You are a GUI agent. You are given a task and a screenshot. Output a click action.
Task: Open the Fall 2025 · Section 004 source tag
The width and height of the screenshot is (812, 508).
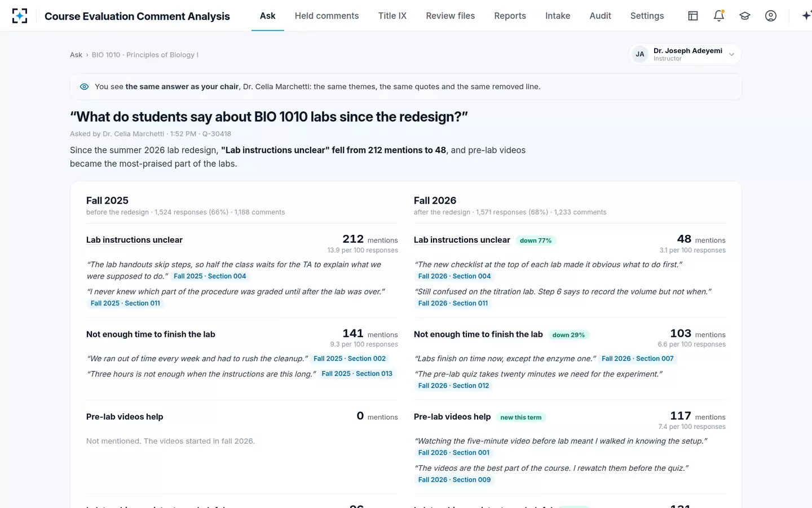click(210, 276)
